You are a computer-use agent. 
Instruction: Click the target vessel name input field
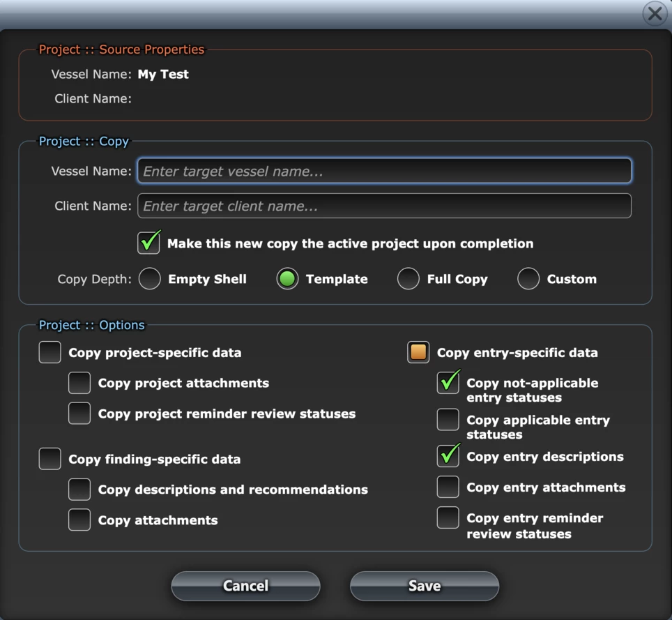click(x=383, y=170)
